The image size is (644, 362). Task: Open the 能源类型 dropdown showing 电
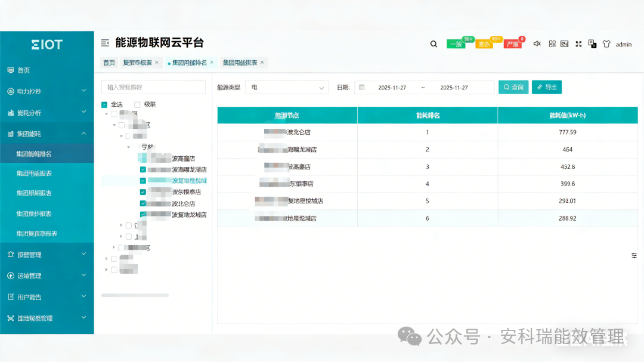286,87
